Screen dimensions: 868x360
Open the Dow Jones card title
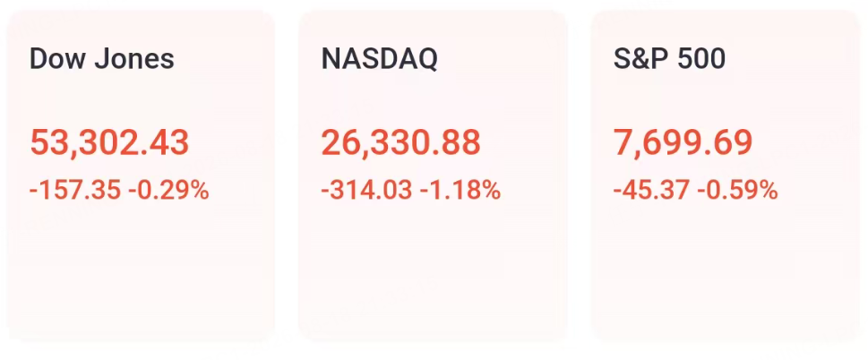click(x=102, y=58)
